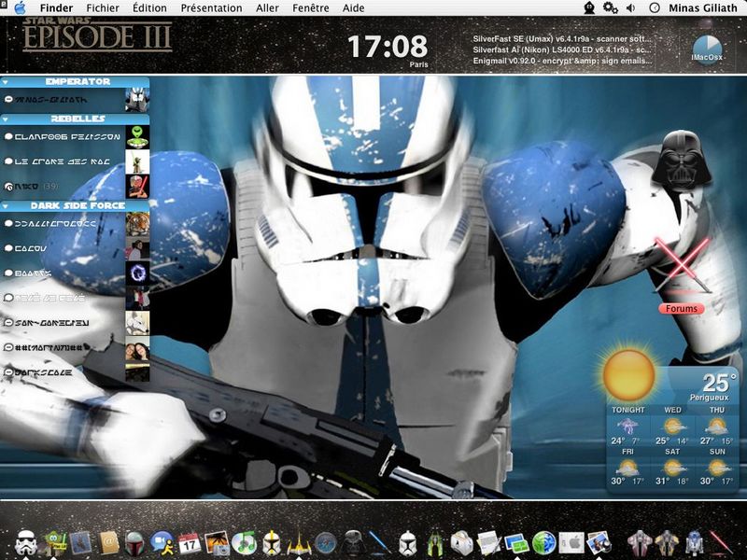Open the Finder menu
This screenshot has height=560, width=747.
(x=56, y=8)
